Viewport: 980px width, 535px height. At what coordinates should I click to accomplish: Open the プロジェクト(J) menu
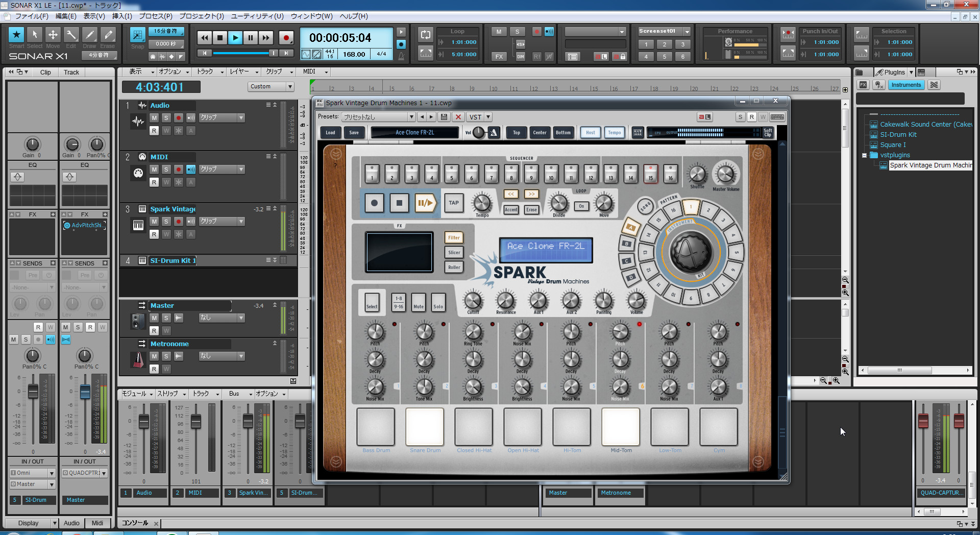(x=201, y=16)
